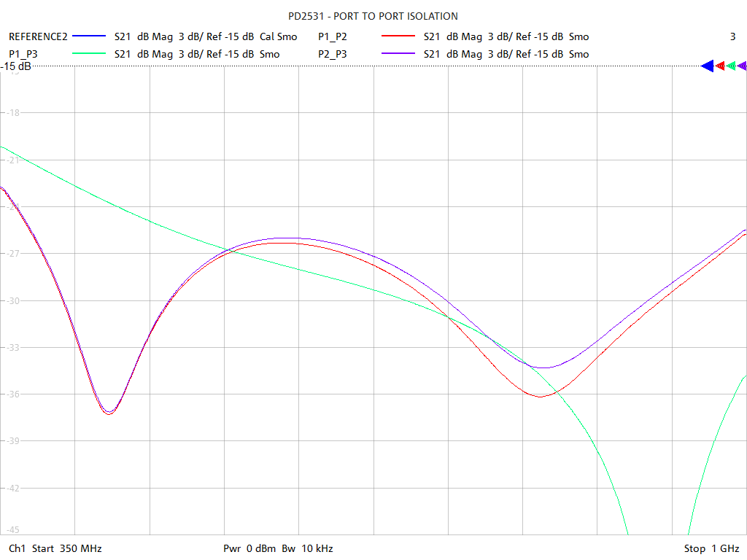This screenshot has height=560, width=747.
Task: Click the Stop 1 GHz label
Action: pyautogui.click(x=712, y=548)
